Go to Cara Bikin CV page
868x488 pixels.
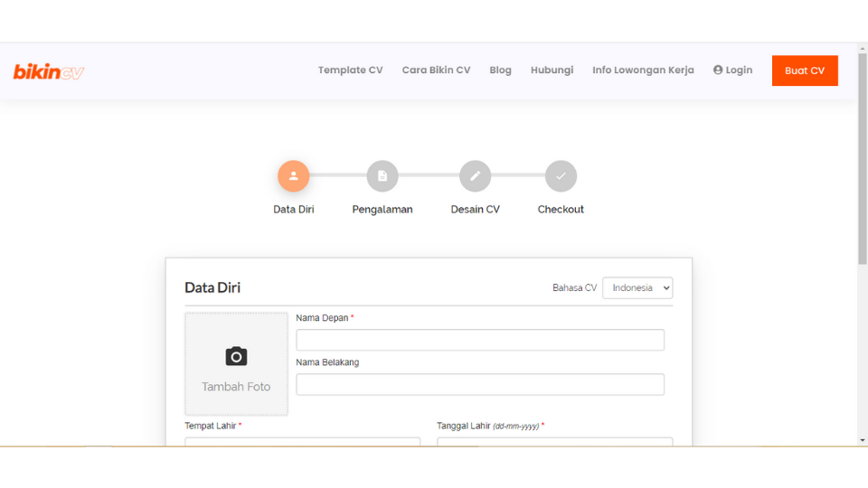[436, 70]
